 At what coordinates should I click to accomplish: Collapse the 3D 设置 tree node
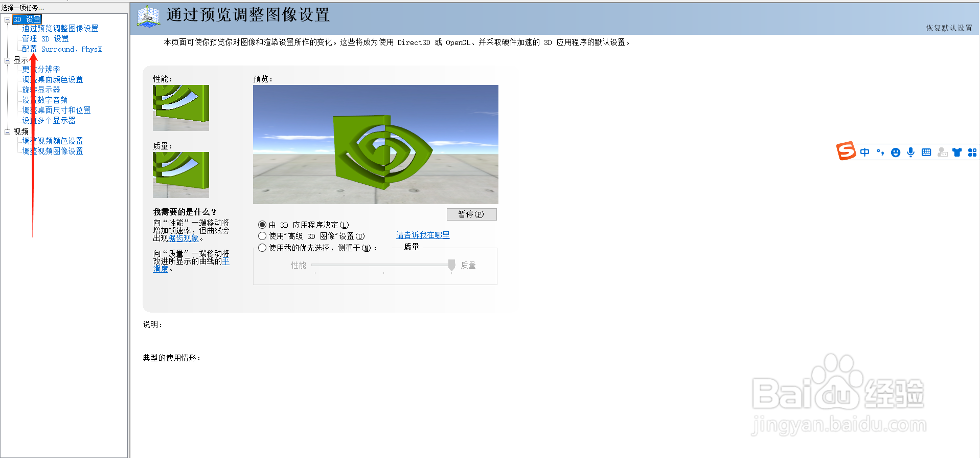7,19
